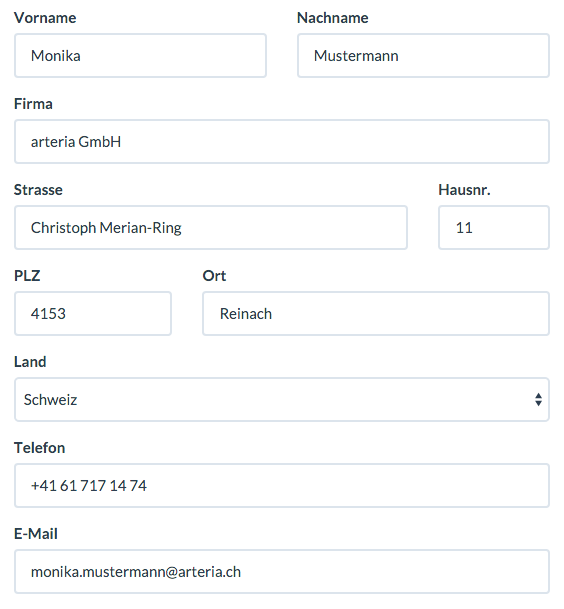The image size is (564, 609).
Task: Click the E-Mail field with monika.mustermann@arteria.ch
Action: pos(282,571)
